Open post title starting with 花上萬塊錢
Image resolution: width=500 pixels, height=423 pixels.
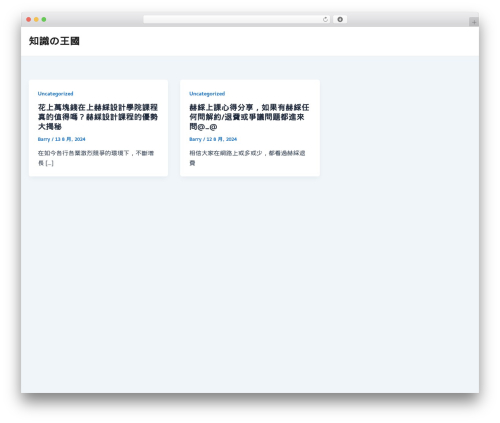98,117
